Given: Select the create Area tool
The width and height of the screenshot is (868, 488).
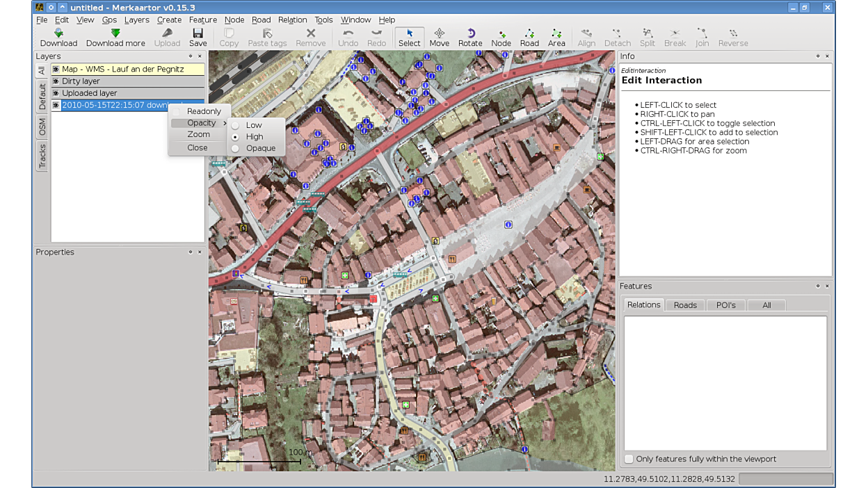Looking at the screenshot, I should pyautogui.click(x=556, y=38).
